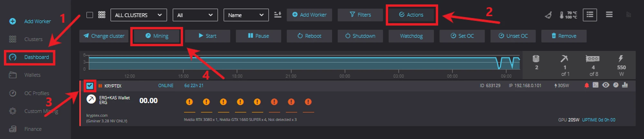Switch to detailed list view icon

tap(590, 15)
